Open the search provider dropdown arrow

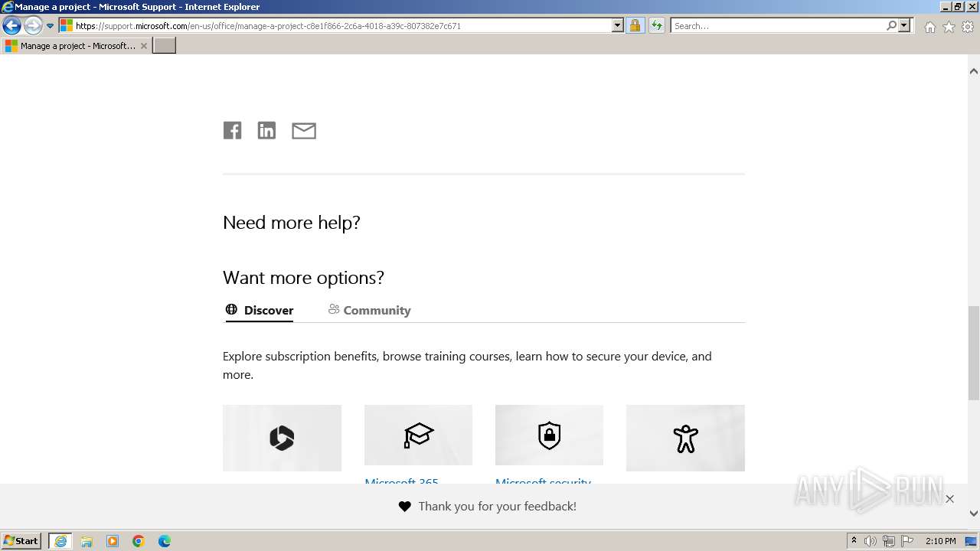904,25
